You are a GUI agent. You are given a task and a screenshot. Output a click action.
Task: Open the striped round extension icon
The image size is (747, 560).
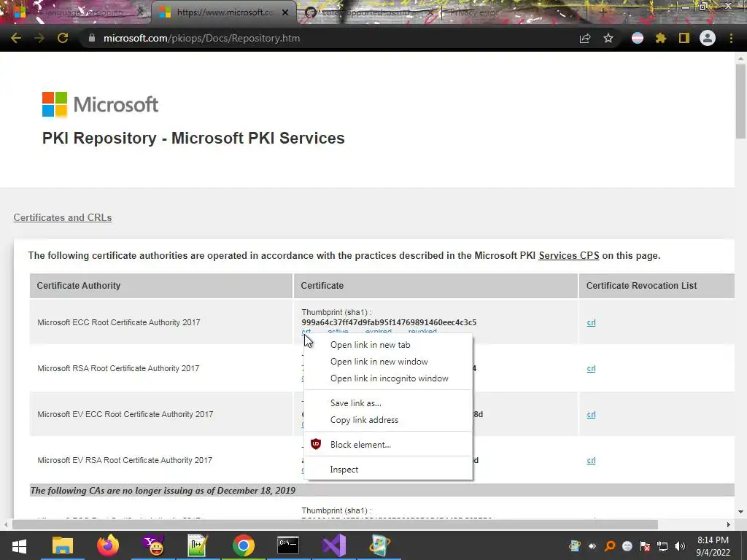[638, 38]
